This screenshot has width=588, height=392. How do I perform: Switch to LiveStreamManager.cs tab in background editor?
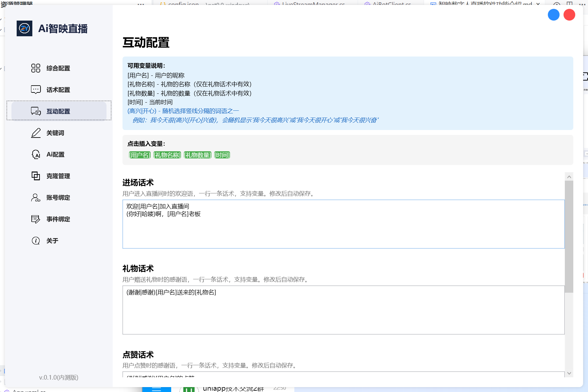click(313, 3)
